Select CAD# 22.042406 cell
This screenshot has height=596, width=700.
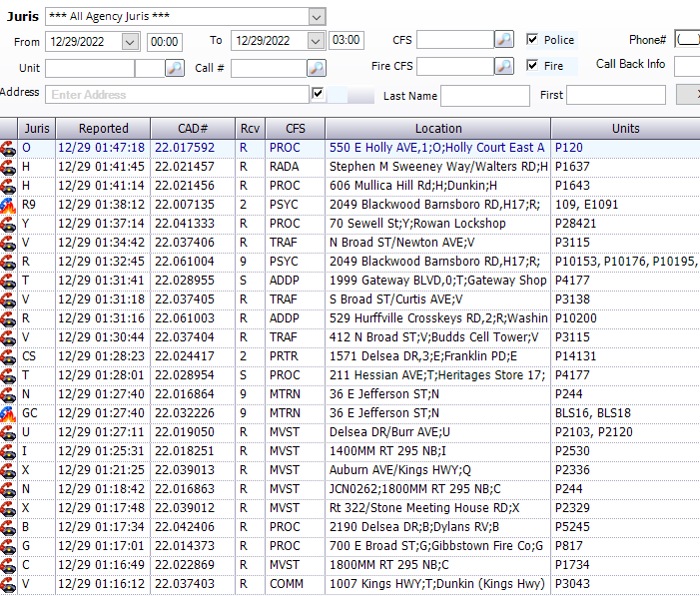point(193,527)
